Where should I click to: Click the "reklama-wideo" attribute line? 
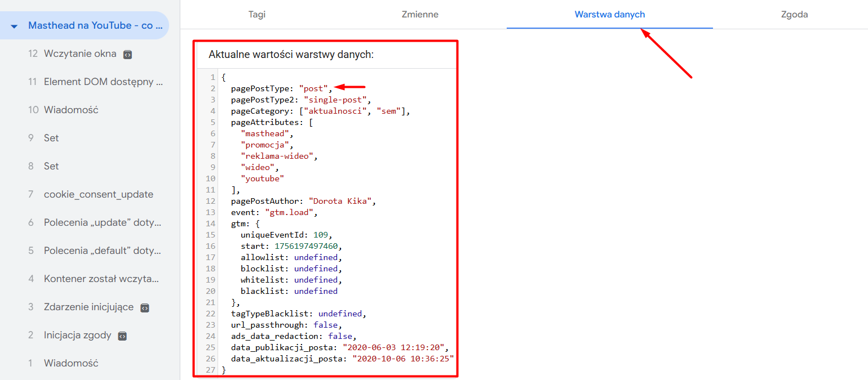[x=278, y=156]
